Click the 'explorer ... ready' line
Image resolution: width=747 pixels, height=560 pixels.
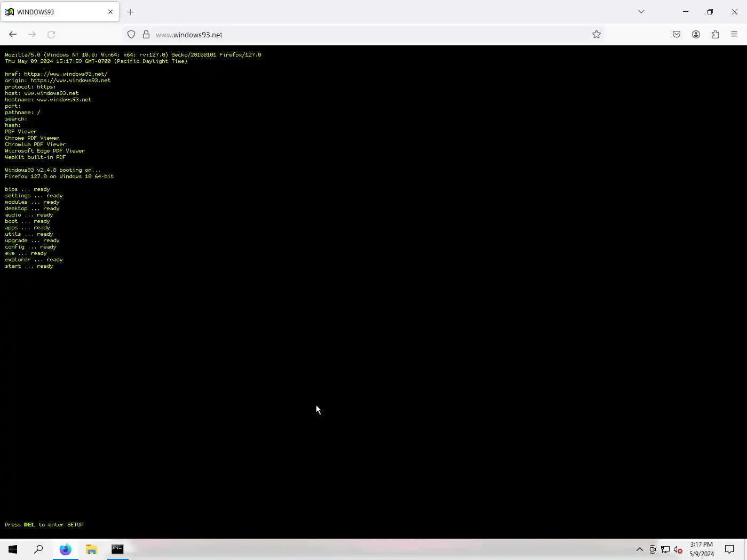click(34, 260)
